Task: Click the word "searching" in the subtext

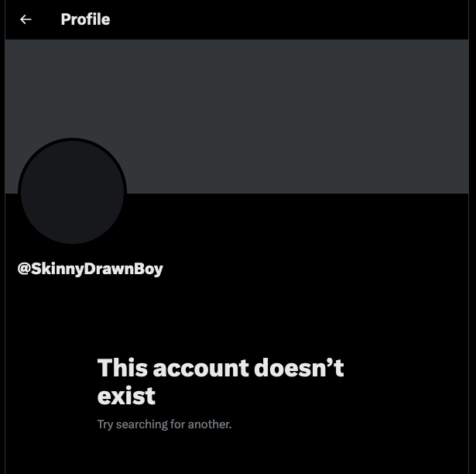Action: pos(142,424)
